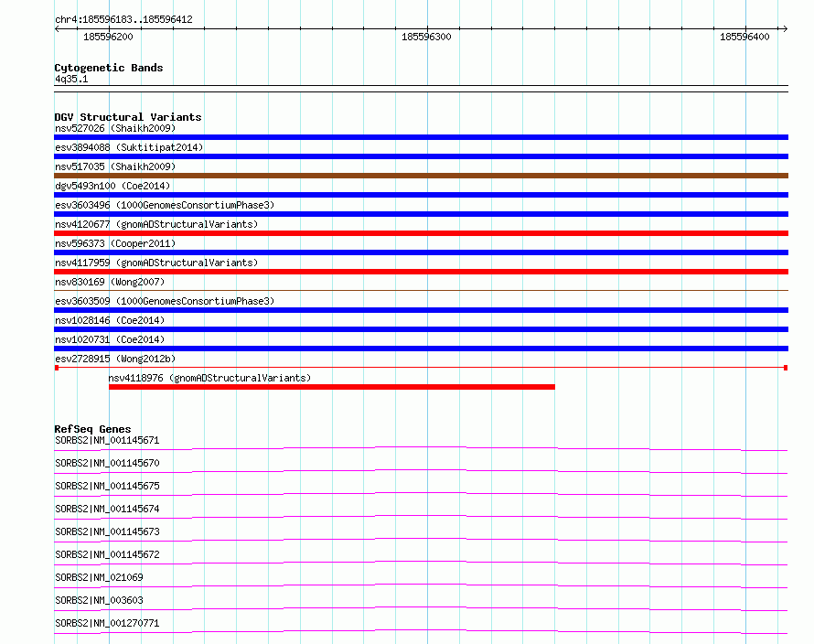Viewport: 814px width, 644px height.
Task: Open SORBS2|NM_001145673 transcript
Action: click(x=107, y=531)
